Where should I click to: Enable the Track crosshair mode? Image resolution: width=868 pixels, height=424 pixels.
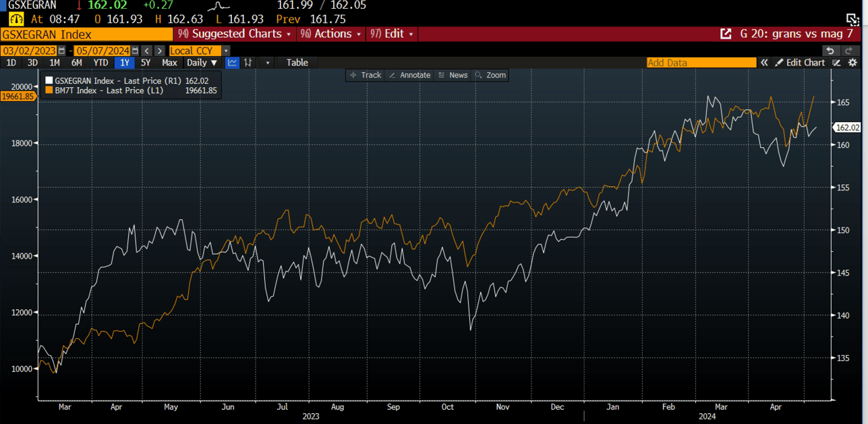pos(366,75)
